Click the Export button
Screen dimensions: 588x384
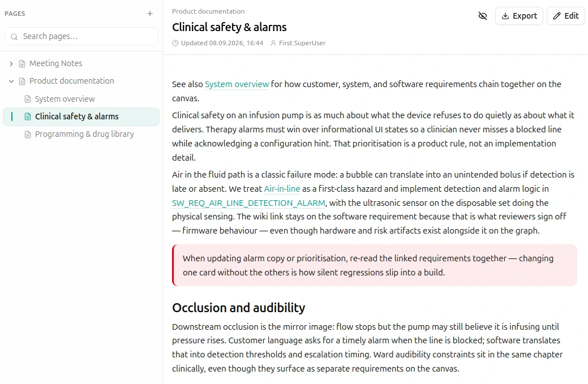click(519, 16)
